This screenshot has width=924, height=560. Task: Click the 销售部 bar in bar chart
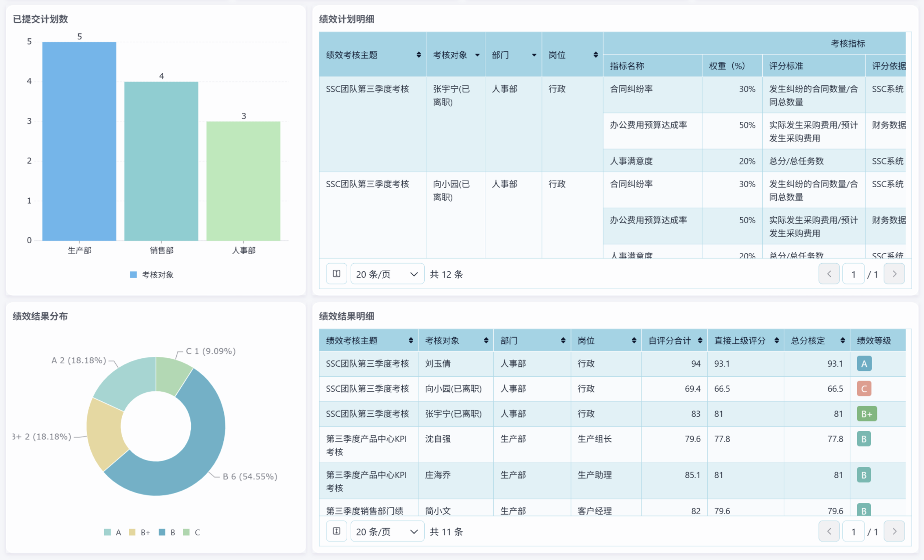[161, 161]
